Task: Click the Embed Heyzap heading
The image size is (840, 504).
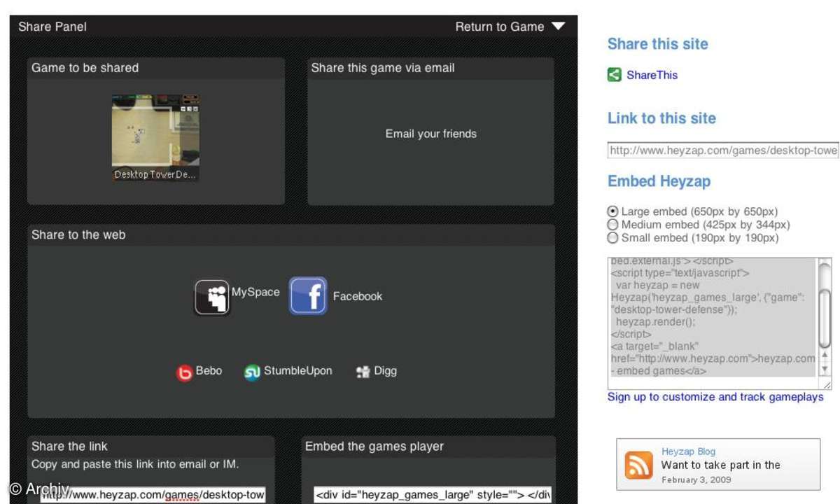Action: pyautogui.click(x=659, y=181)
